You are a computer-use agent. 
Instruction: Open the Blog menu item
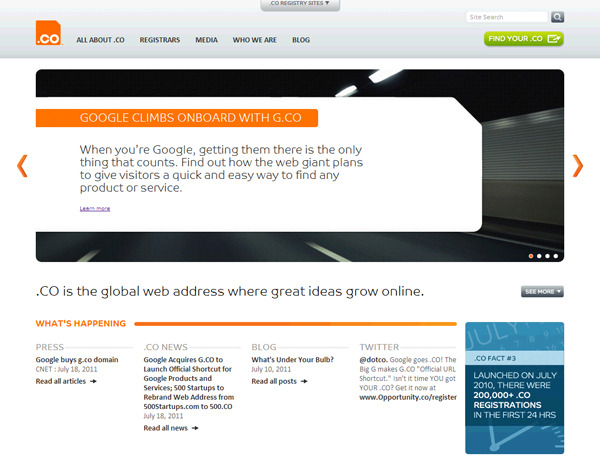(301, 40)
